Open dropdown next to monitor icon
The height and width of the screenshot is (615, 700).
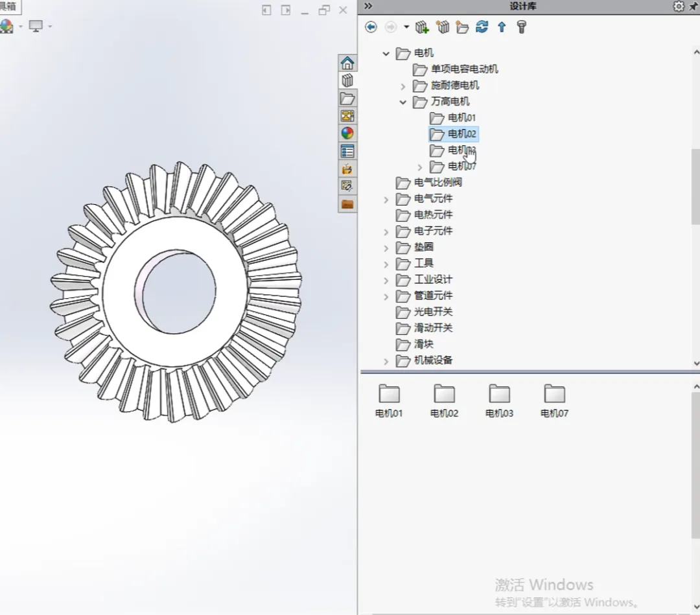pos(50,27)
